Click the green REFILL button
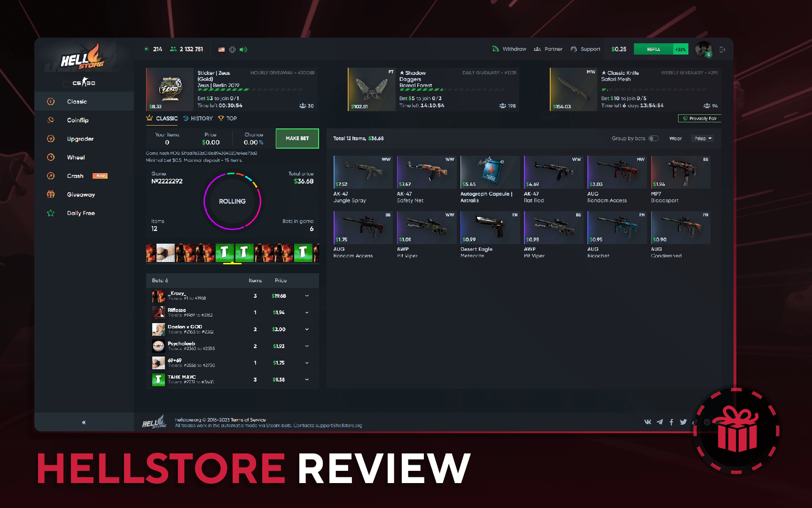The width and height of the screenshot is (812, 508). (x=653, y=48)
